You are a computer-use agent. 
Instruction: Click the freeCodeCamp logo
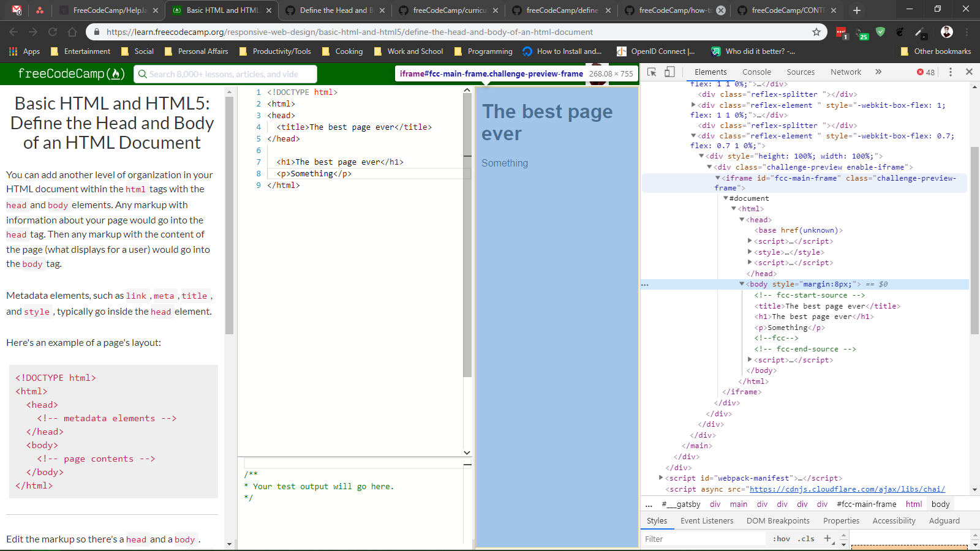click(71, 73)
